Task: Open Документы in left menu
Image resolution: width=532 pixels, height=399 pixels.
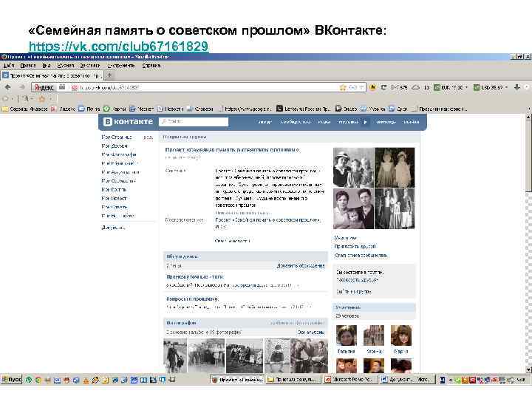Action: coord(113,228)
